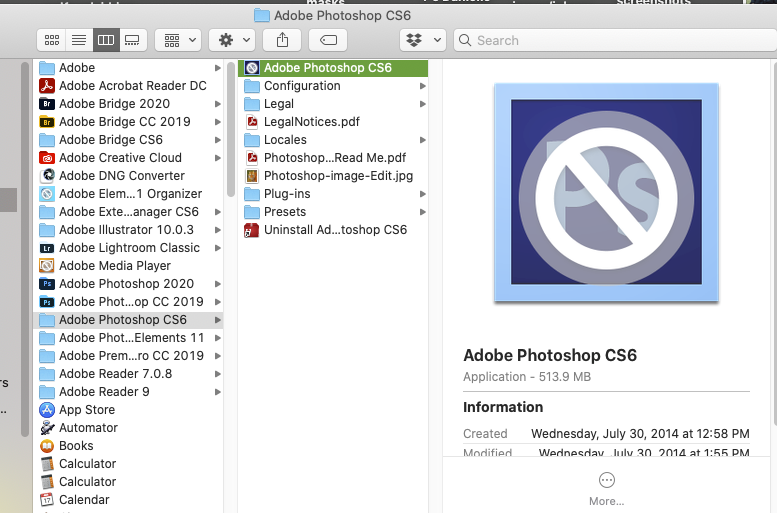Click the Edit Tags toolbar button

click(x=328, y=40)
